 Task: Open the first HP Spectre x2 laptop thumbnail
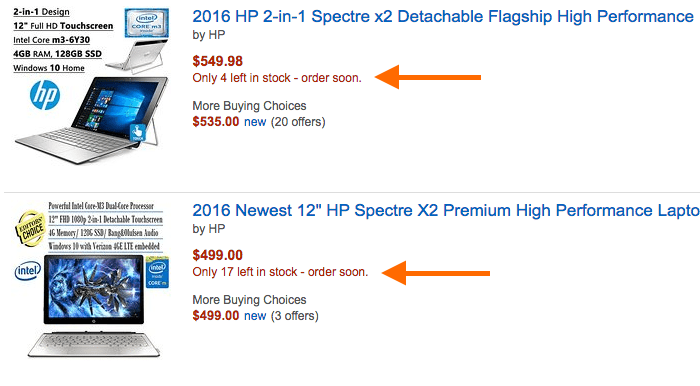tap(92, 86)
